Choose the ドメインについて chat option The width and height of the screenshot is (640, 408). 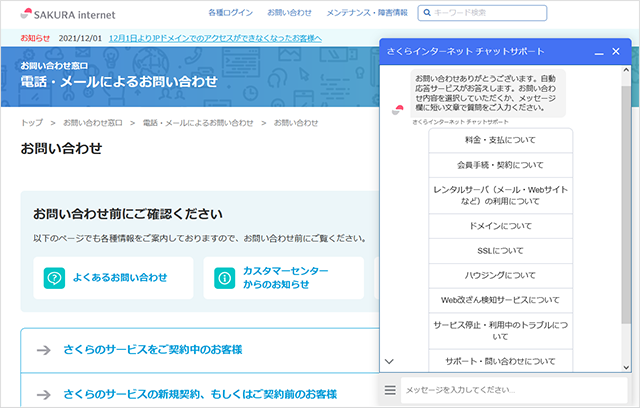(500, 226)
